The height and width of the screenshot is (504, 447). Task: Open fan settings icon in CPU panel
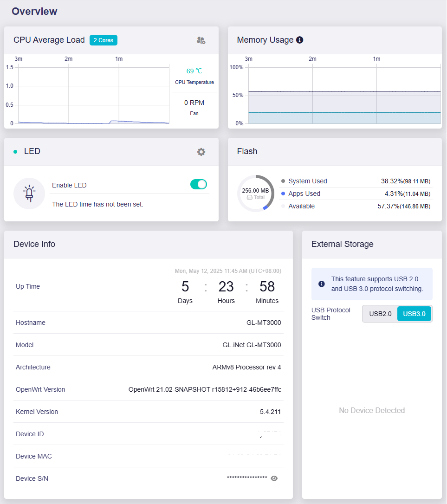[x=201, y=40]
